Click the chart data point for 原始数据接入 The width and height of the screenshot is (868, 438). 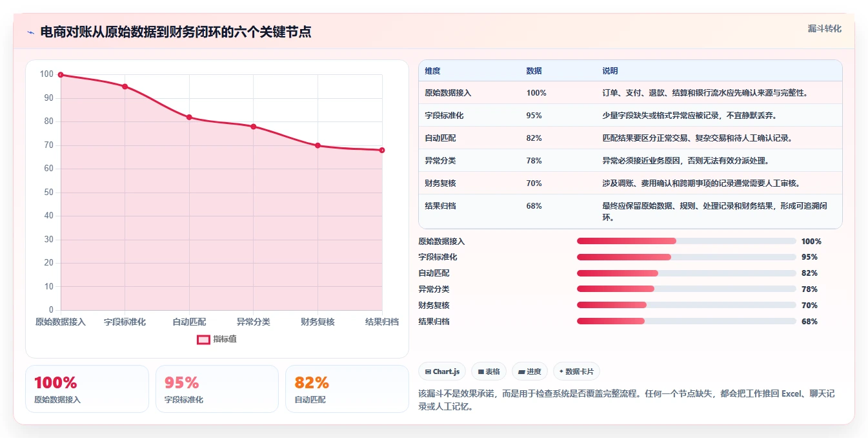[x=61, y=75]
